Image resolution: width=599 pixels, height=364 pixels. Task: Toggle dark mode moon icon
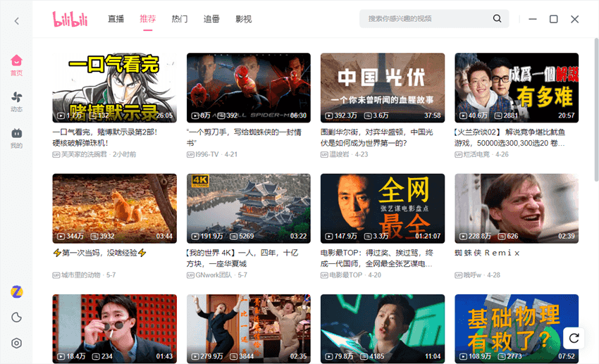(16, 318)
